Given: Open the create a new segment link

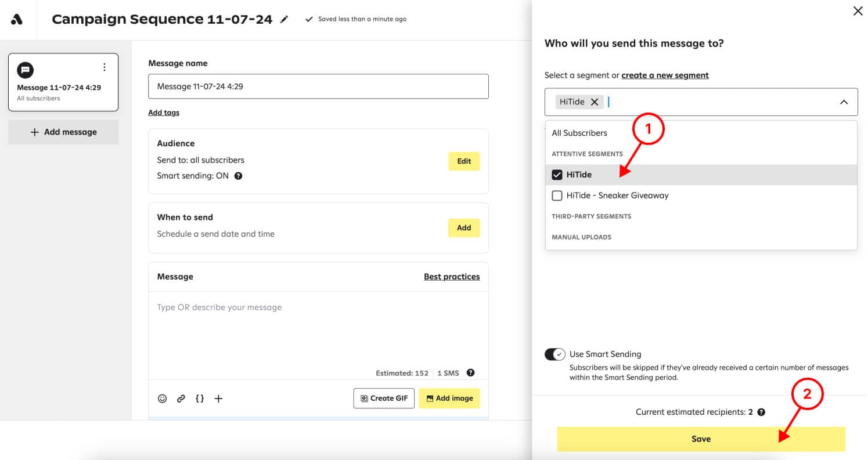Looking at the screenshot, I should click(665, 75).
